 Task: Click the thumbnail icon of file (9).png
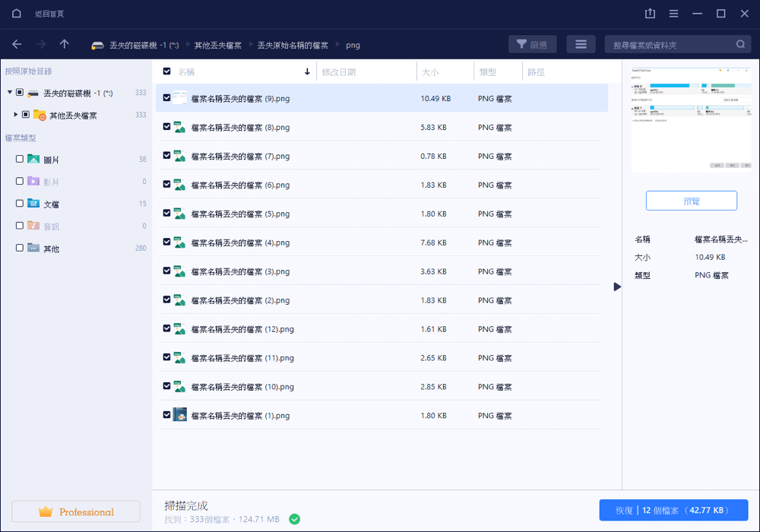(x=180, y=97)
